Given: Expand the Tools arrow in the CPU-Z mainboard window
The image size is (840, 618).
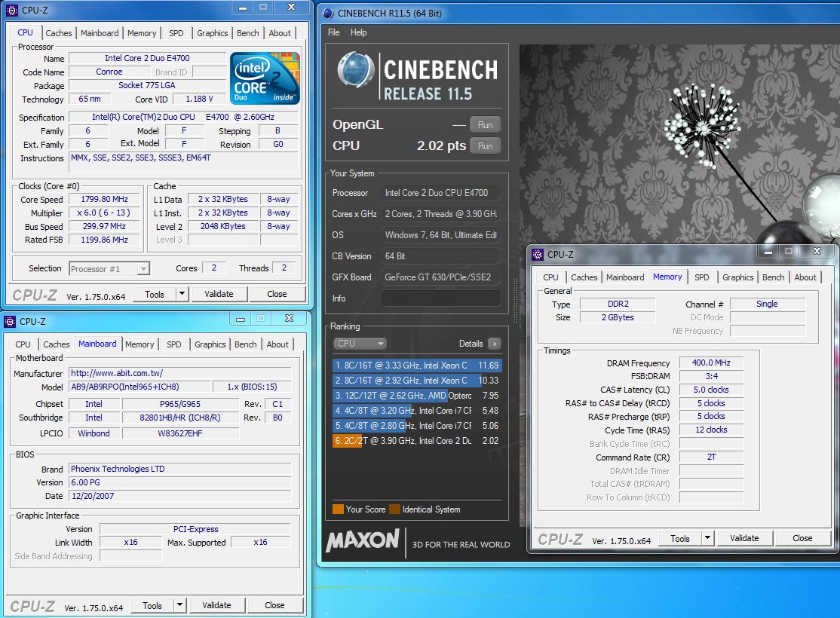Looking at the screenshot, I should coord(180,604).
